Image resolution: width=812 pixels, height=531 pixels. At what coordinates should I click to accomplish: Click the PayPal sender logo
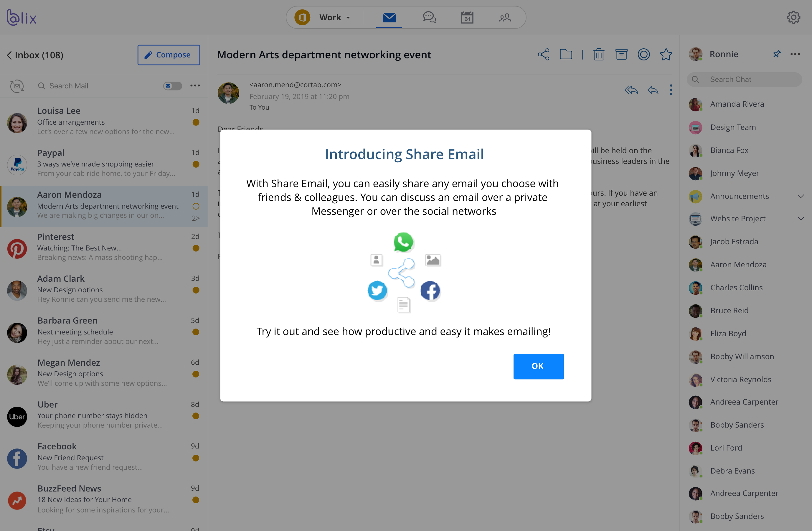(17, 165)
